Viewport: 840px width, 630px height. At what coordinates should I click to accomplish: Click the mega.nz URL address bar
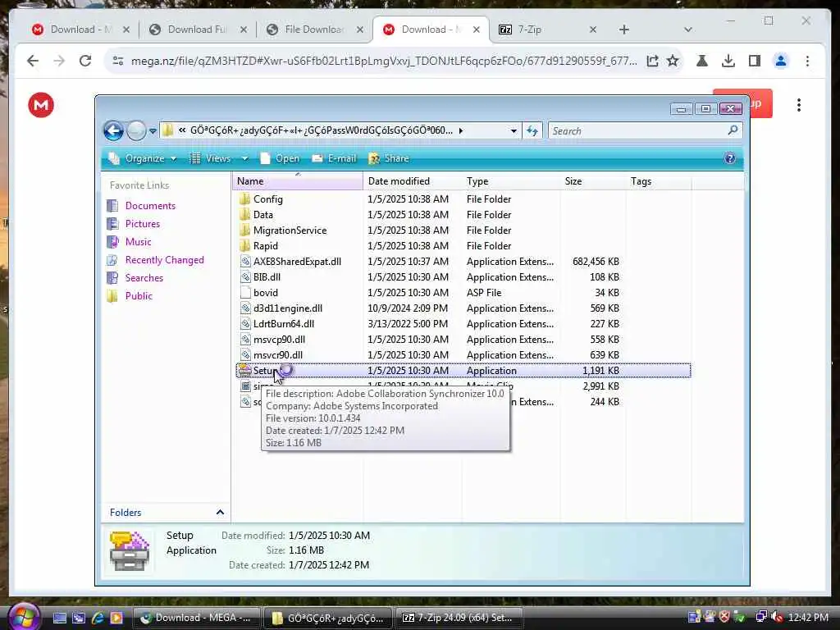coord(384,61)
